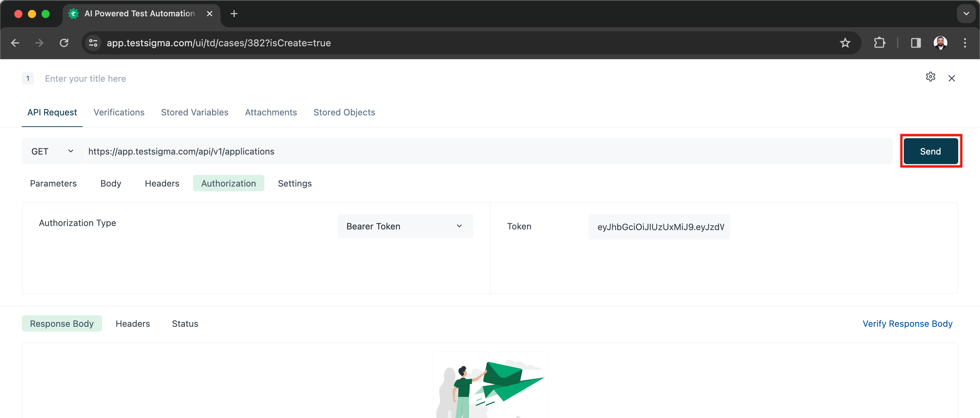The height and width of the screenshot is (418, 980).
Task: Open the Bearer Token authorization type dropdown
Action: click(x=405, y=226)
